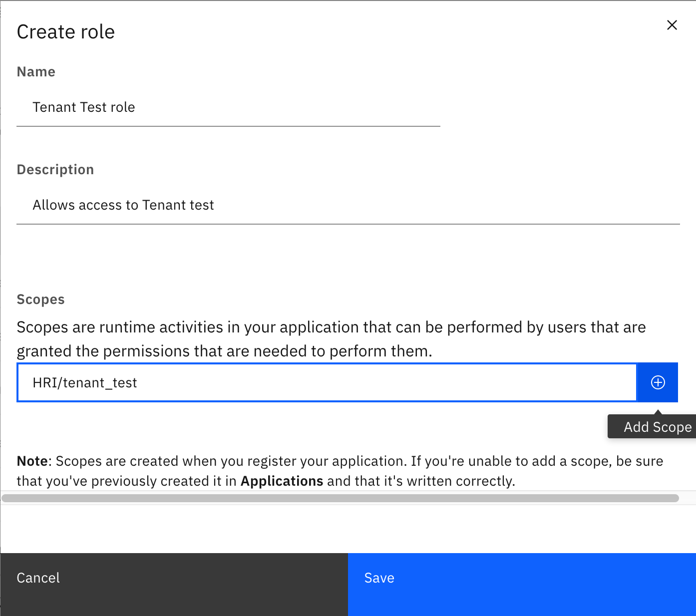The height and width of the screenshot is (616, 696).
Task: Click the Save button
Action: point(522,584)
